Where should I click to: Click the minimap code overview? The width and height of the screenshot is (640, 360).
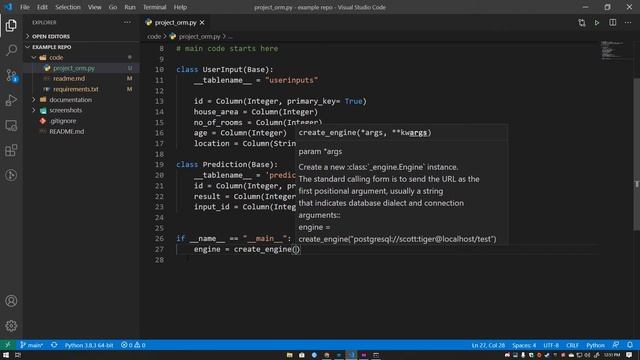613,50
